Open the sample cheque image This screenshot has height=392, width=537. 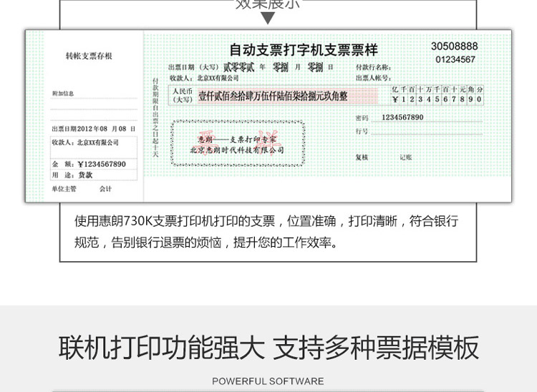pos(268,116)
